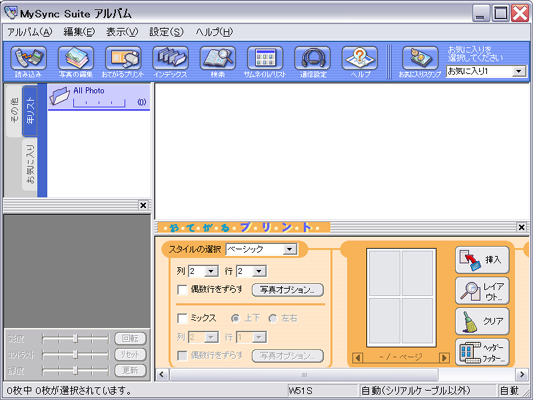Click the 読み込み import toolbar icon

click(29, 58)
